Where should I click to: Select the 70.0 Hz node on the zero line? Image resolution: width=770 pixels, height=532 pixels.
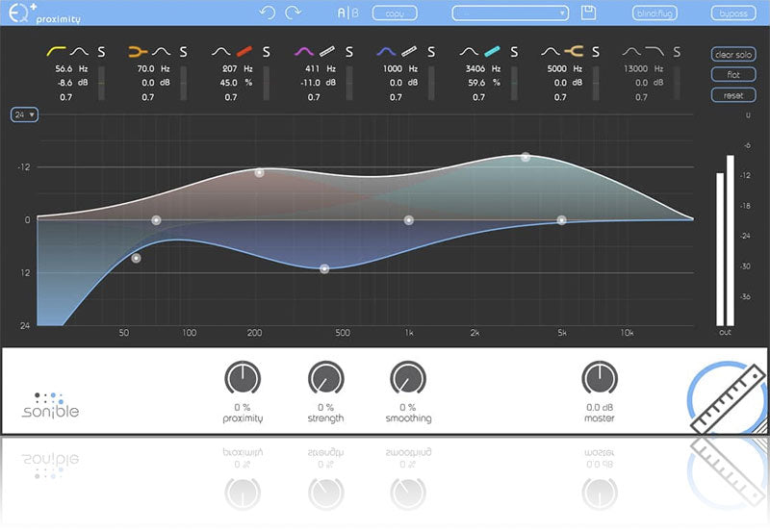point(156,220)
